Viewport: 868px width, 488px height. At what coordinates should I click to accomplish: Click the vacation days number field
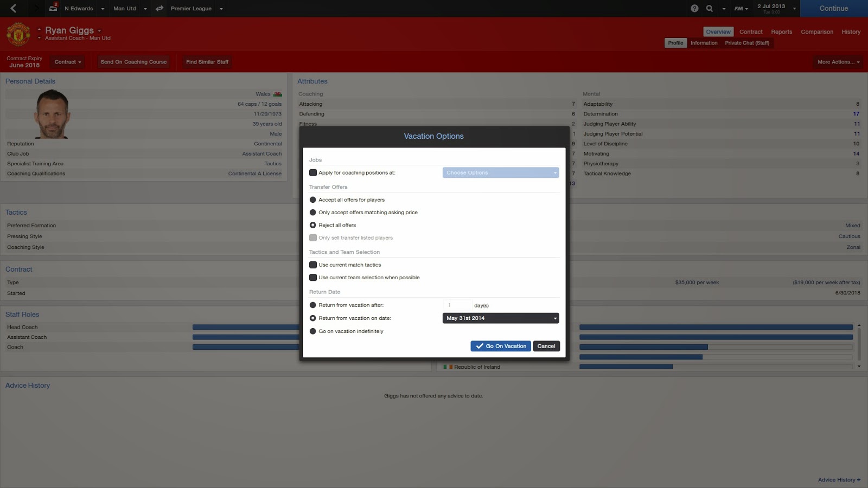click(x=457, y=305)
